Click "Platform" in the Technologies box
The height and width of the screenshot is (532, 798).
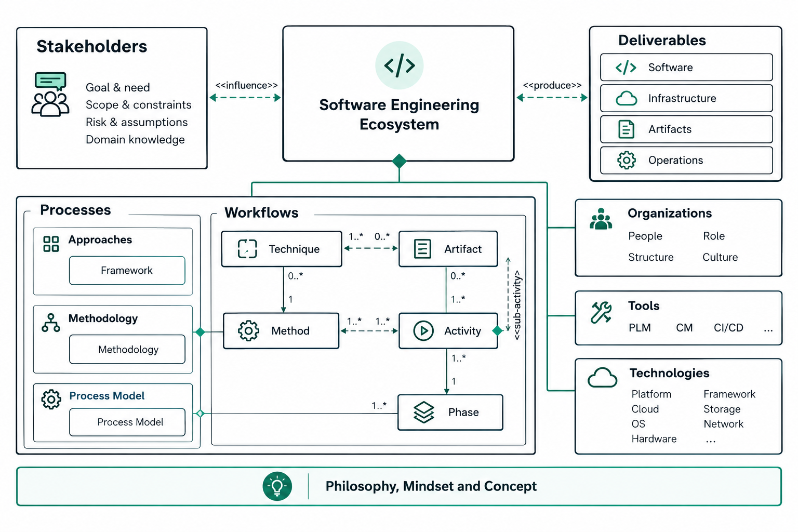pyautogui.click(x=651, y=394)
